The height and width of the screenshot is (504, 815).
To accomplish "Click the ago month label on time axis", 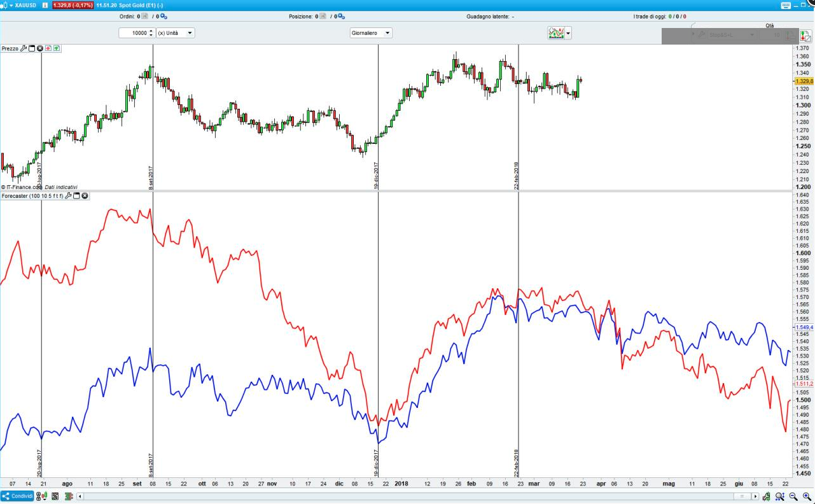I will click(x=67, y=484).
